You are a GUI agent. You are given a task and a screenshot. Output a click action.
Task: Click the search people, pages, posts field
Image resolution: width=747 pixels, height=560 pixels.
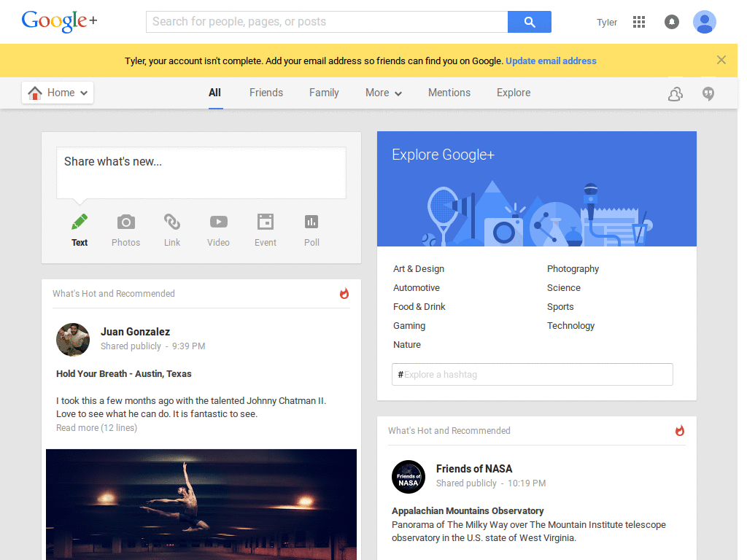tap(327, 22)
